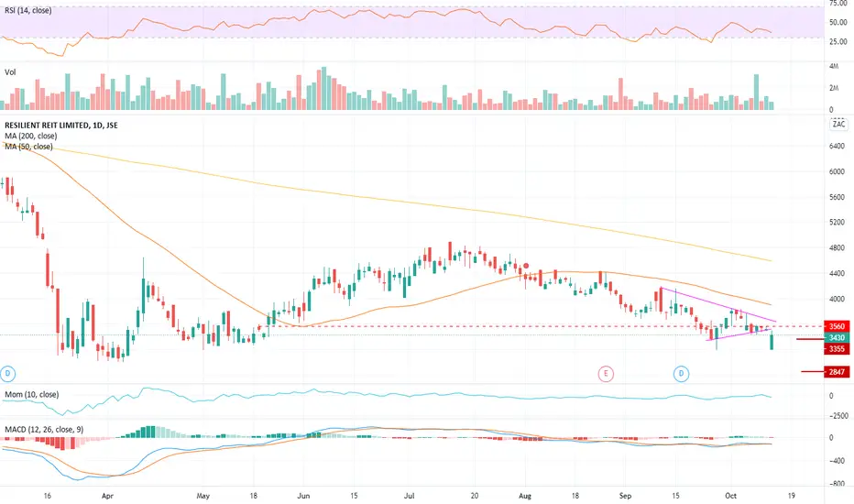854x504 pixels.
Task: Select the RSI (14, close) indicator label
Action: 27,10
